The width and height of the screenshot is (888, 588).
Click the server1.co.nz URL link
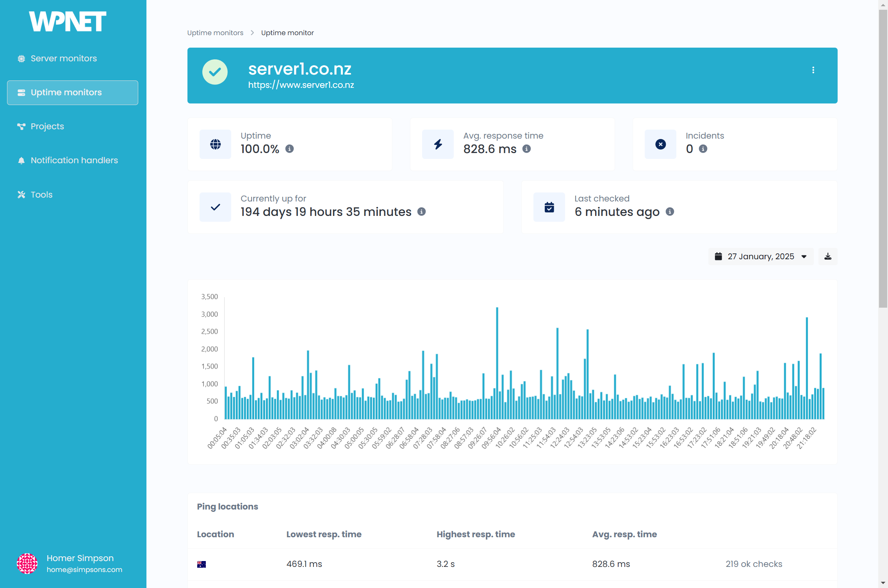pyautogui.click(x=302, y=85)
